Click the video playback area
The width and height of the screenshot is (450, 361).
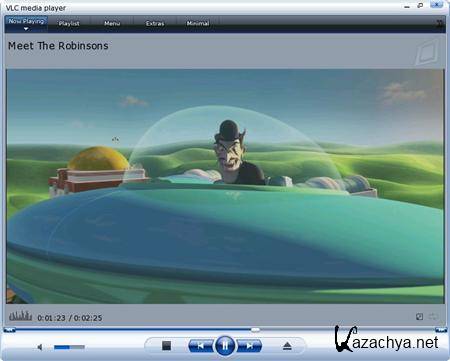[225, 186]
